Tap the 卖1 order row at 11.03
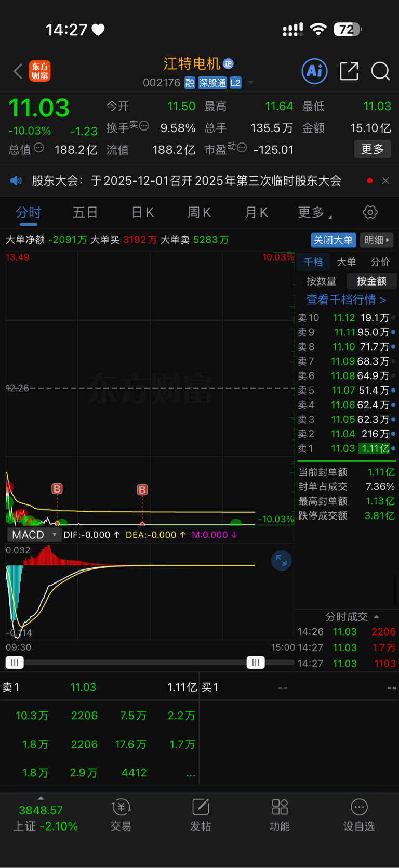The height and width of the screenshot is (868, 399). [346, 448]
